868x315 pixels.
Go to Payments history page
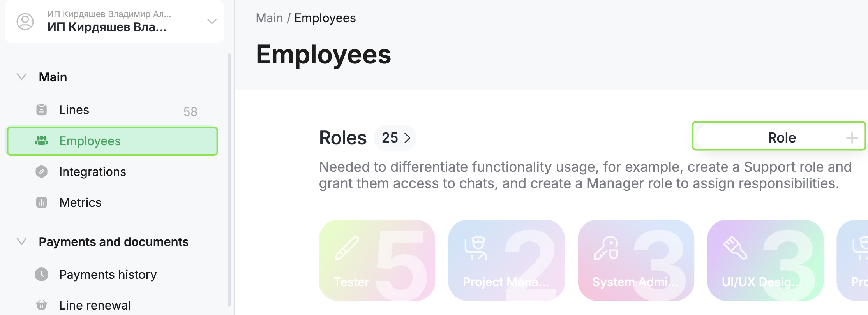[108, 275]
